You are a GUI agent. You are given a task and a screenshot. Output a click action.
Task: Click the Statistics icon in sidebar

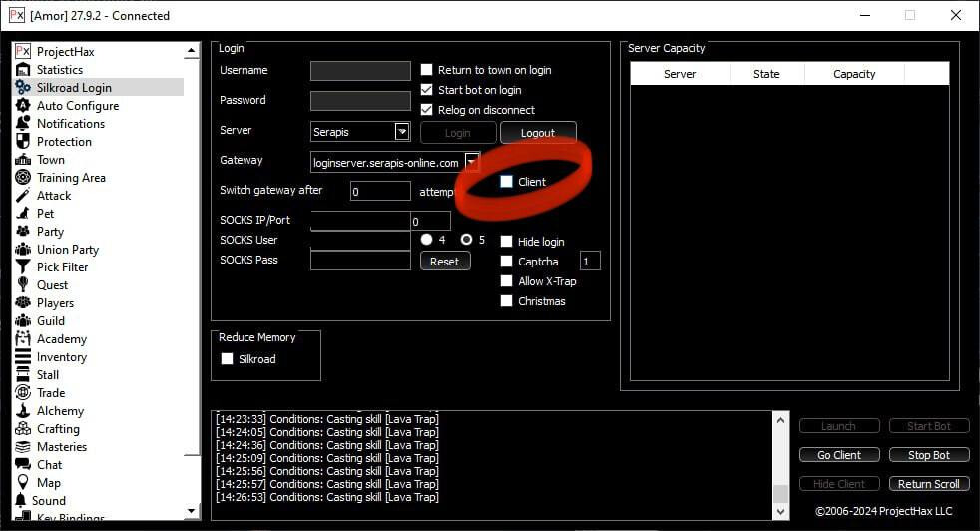pos(23,70)
